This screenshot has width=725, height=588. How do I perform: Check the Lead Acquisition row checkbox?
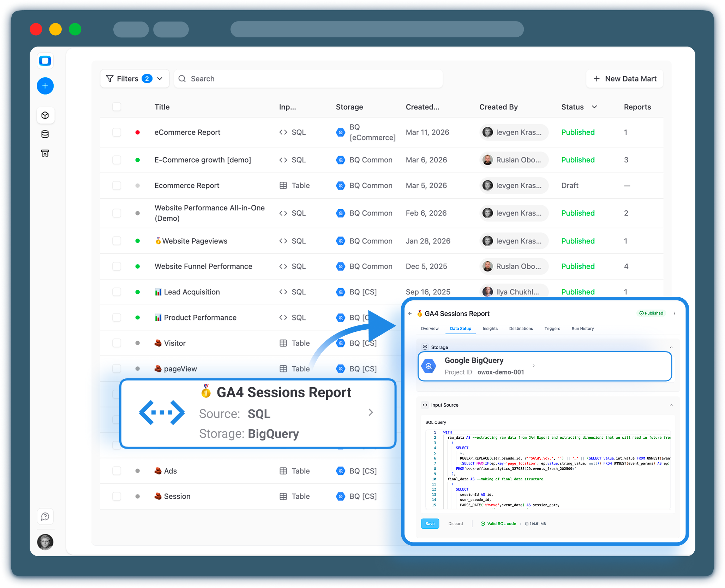pyautogui.click(x=116, y=292)
